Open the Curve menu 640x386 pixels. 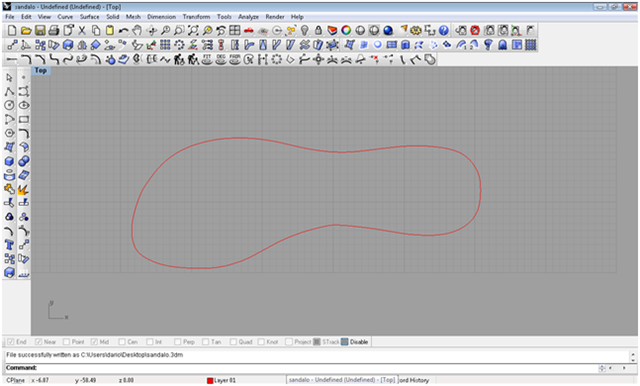click(65, 17)
